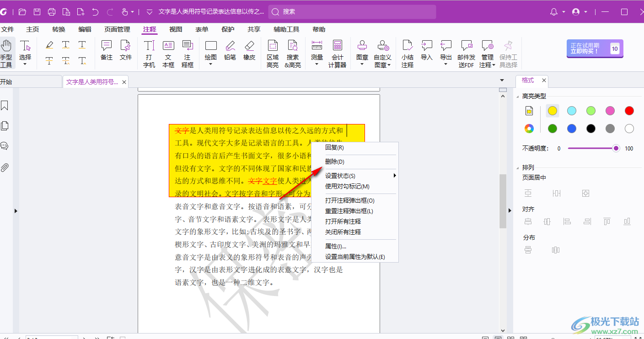Select the Pencil (铅笔) tool

230,51
